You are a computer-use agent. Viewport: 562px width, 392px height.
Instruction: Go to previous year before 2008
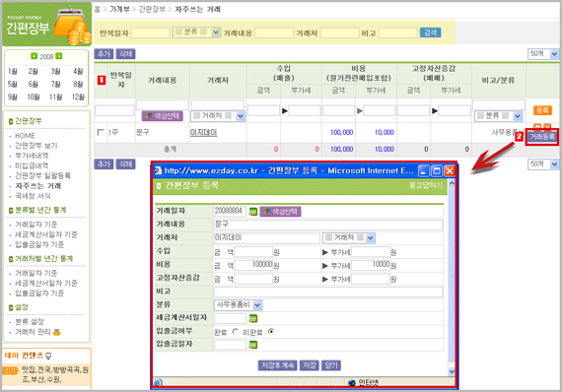(x=35, y=56)
